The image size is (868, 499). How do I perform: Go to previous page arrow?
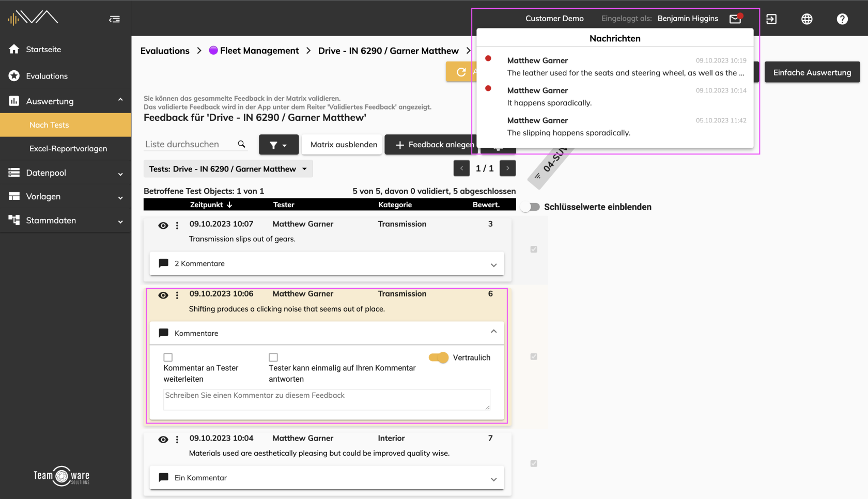[x=461, y=168]
